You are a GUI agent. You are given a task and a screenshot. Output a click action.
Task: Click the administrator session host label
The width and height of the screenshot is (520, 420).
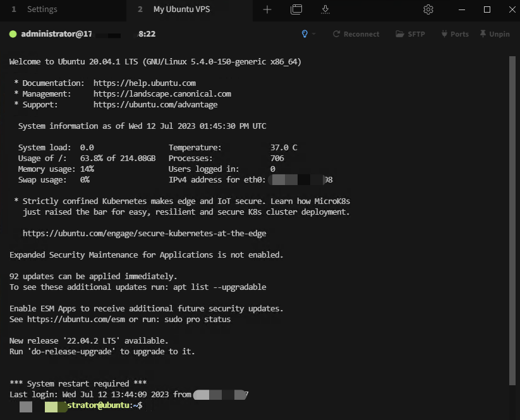pyautogui.click(x=88, y=34)
